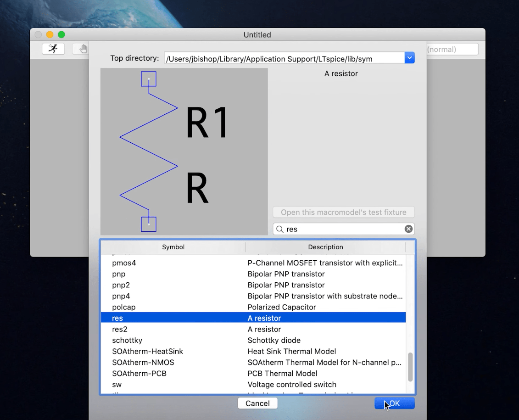Click the magnifier icon in search box
The width and height of the screenshot is (519, 420).
[x=279, y=229]
